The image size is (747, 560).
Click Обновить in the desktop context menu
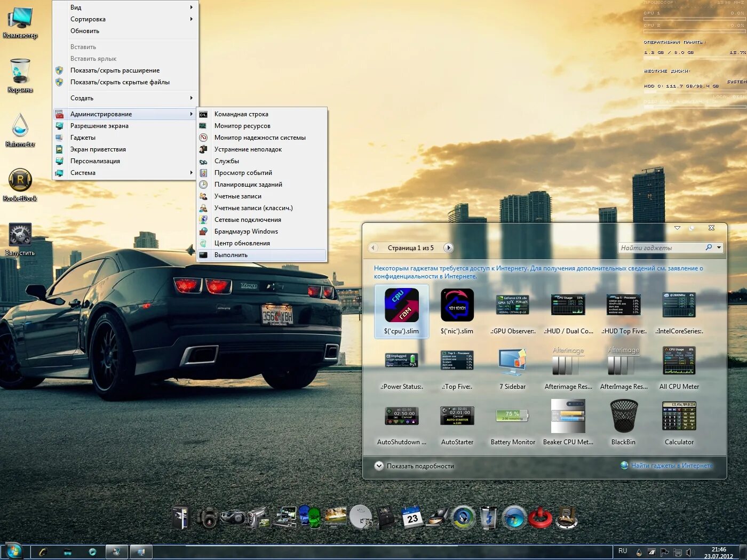pyautogui.click(x=124, y=31)
